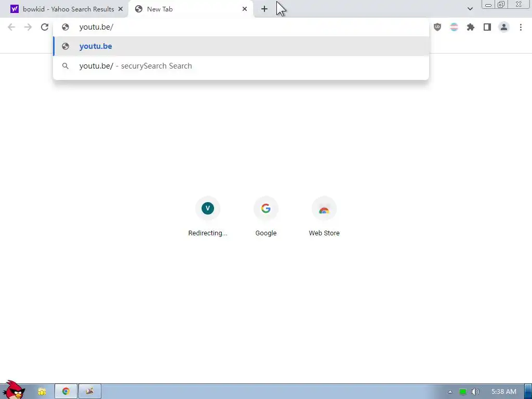Open the Redirecting... shortcut tile
The width and height of the screenshot is (532, 399).
click(208, 217)
